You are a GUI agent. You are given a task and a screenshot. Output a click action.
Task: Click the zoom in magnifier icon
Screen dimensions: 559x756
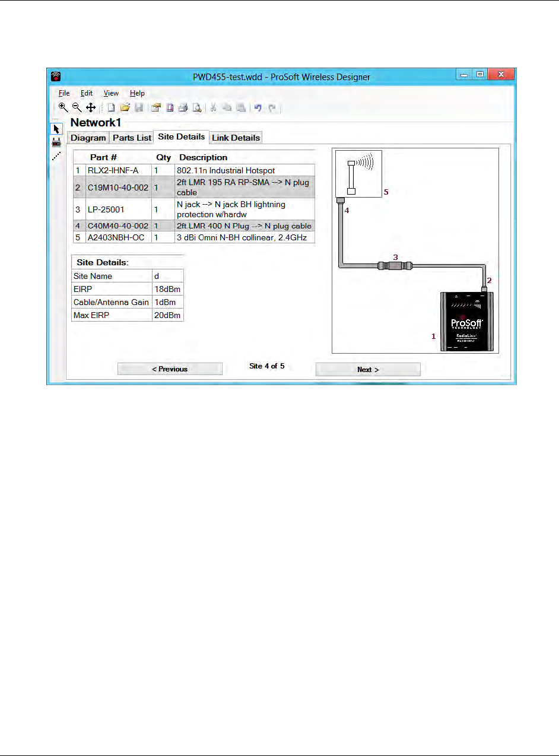pos(63,107)
